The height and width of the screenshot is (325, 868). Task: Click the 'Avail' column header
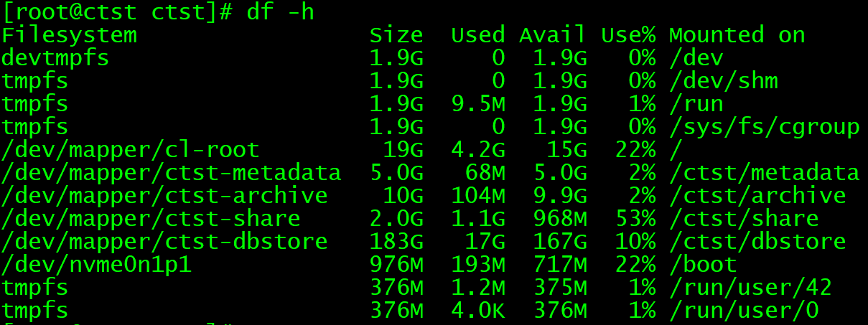click(553, 35)
